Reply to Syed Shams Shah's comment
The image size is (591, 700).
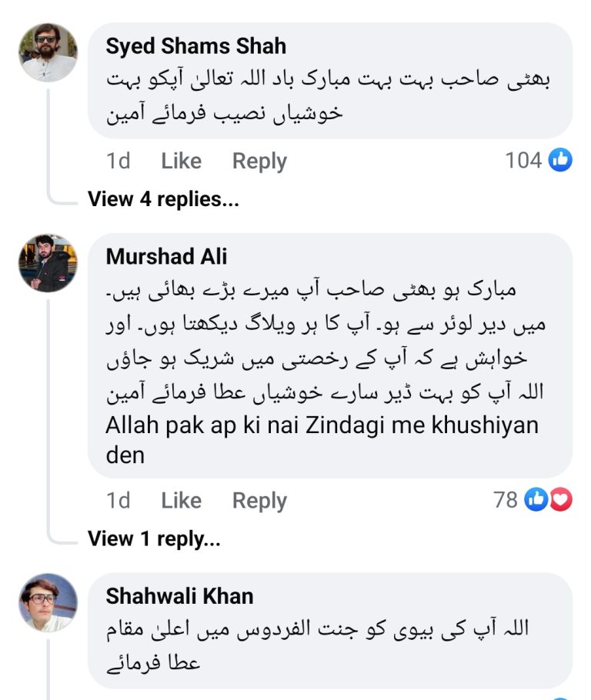(x=259, y=161)
